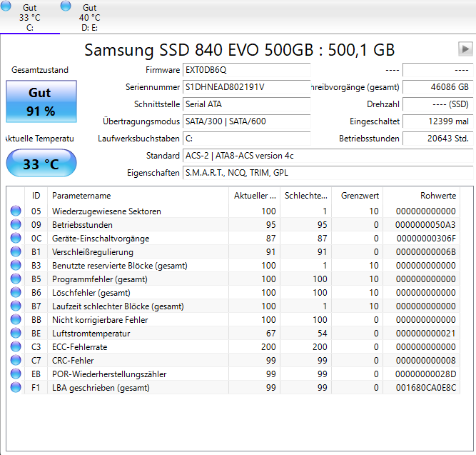Click the status orb for attribute B3
The image size is (476, 455).
(16, 265)
